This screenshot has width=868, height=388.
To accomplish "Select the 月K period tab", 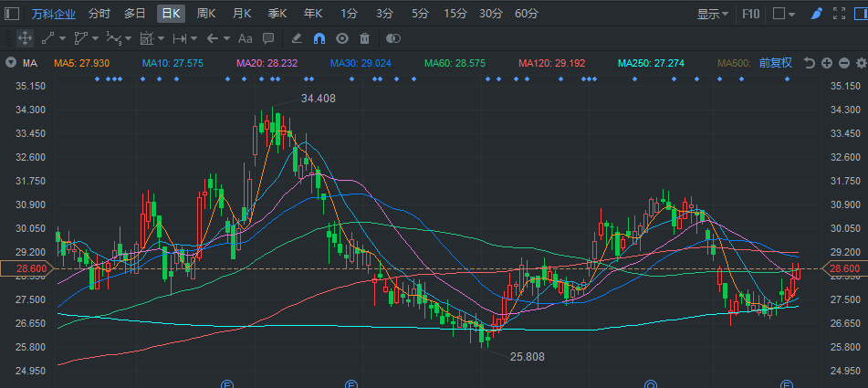I will click(242, 14).
